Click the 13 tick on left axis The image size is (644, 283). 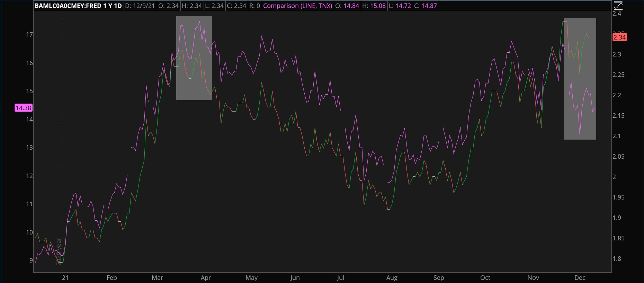point(29,147)
